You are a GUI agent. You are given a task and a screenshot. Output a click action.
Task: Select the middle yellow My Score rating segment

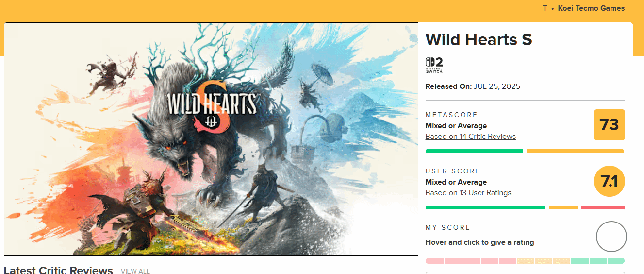(x=544, y=261)
